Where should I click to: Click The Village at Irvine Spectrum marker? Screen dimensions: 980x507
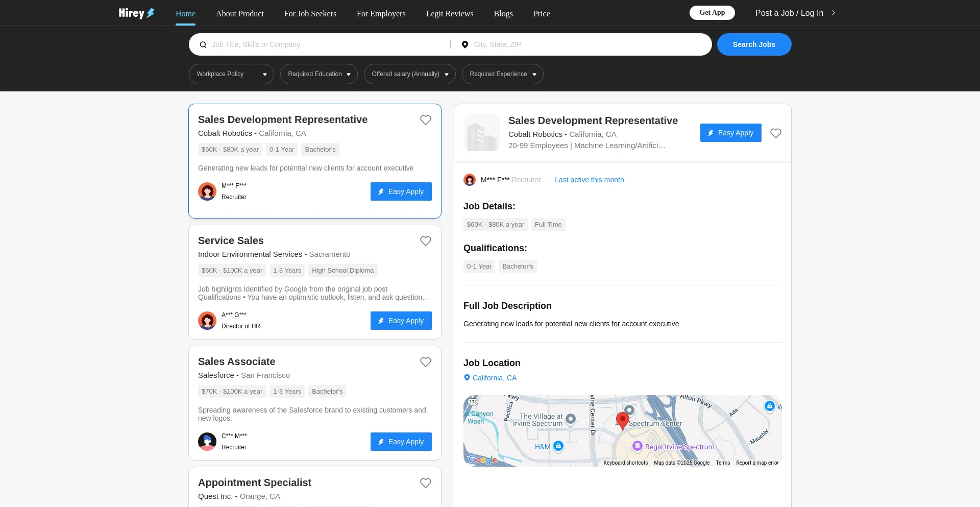coord(571,419)
